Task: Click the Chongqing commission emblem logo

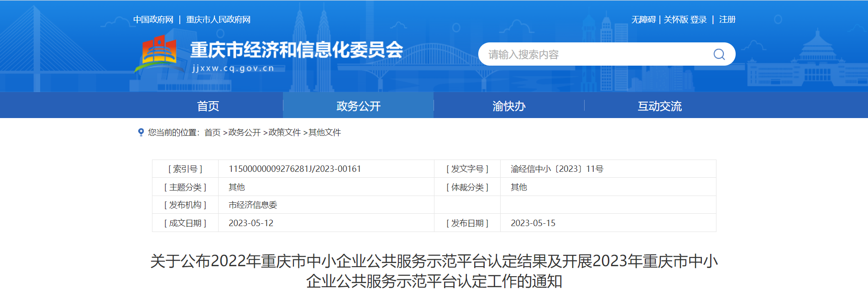Action: 159,54
